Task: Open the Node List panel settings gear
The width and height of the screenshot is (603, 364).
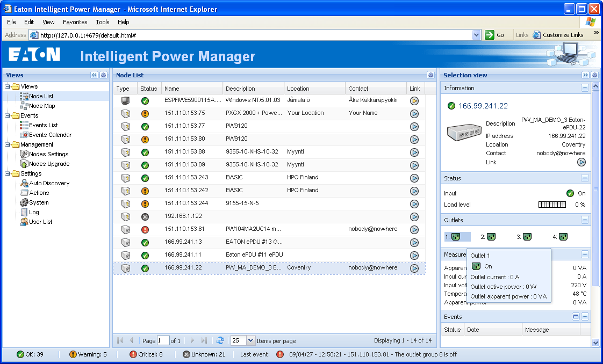Action: point(430,75)
